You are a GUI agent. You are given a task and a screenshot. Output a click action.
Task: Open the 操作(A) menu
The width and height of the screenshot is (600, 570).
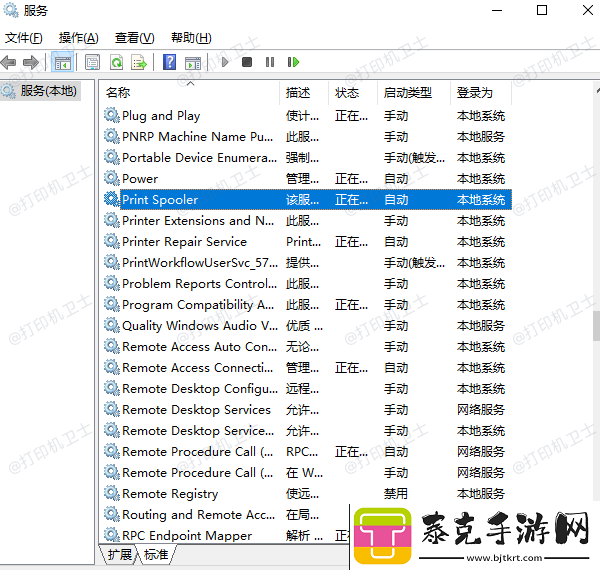point(78,38)
